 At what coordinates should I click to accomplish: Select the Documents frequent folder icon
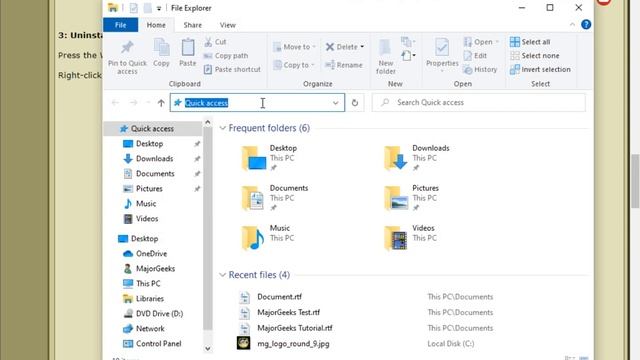click(x=253, y=198)
